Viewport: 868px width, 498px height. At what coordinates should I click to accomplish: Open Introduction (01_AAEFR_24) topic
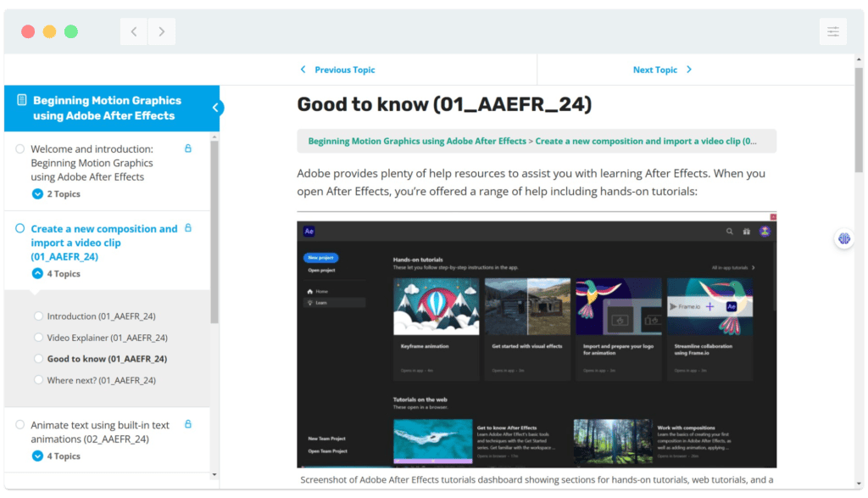pyautogui.click(x=101, y=316)
